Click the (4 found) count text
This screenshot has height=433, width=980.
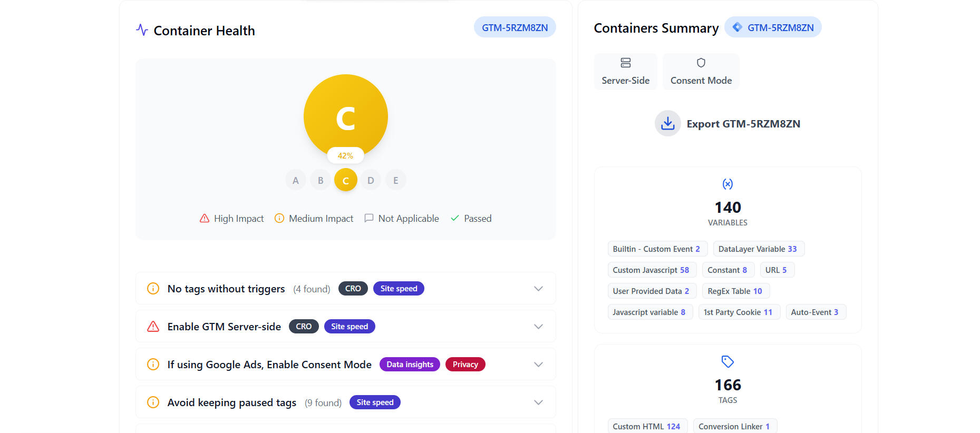[312, 289]
